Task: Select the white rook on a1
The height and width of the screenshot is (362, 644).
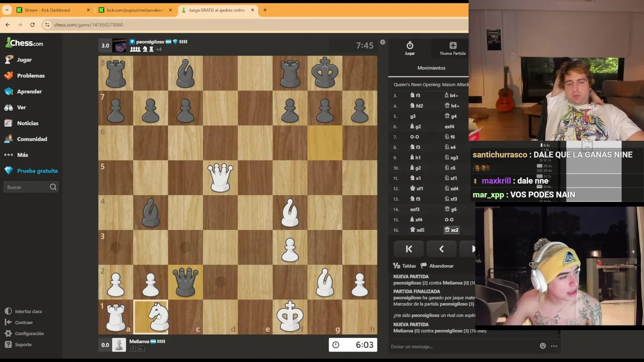Action: (x=116, y=317)
